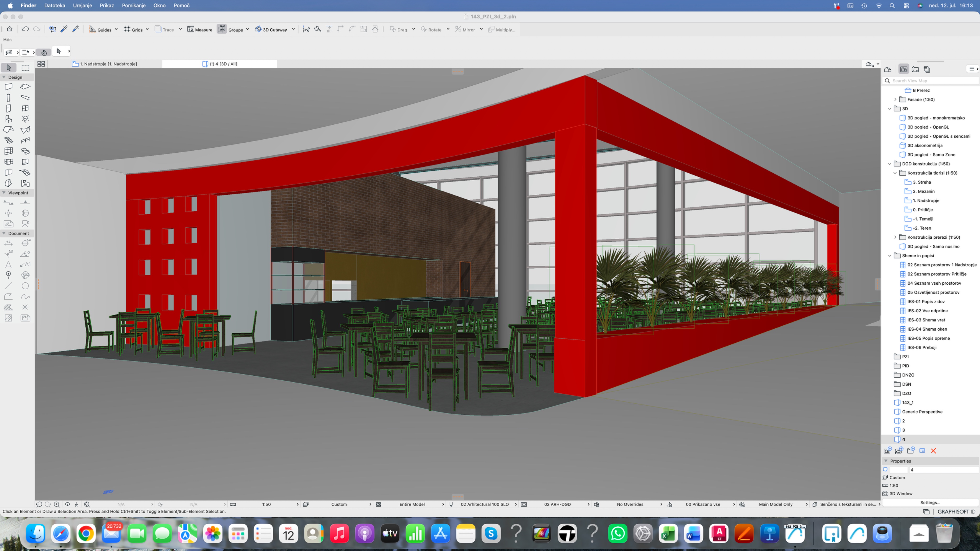
Task: Select the Object chair tool
Action: click(8, 119)
